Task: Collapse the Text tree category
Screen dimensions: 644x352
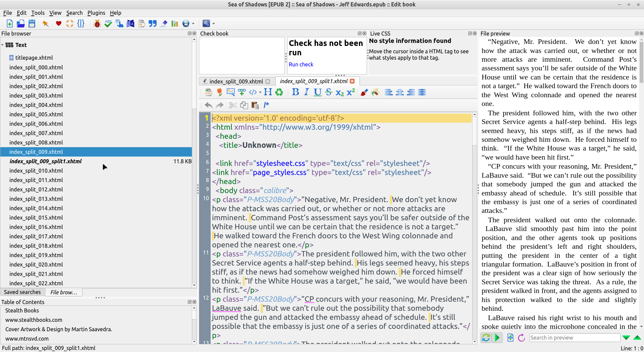Action: [3, 45]
